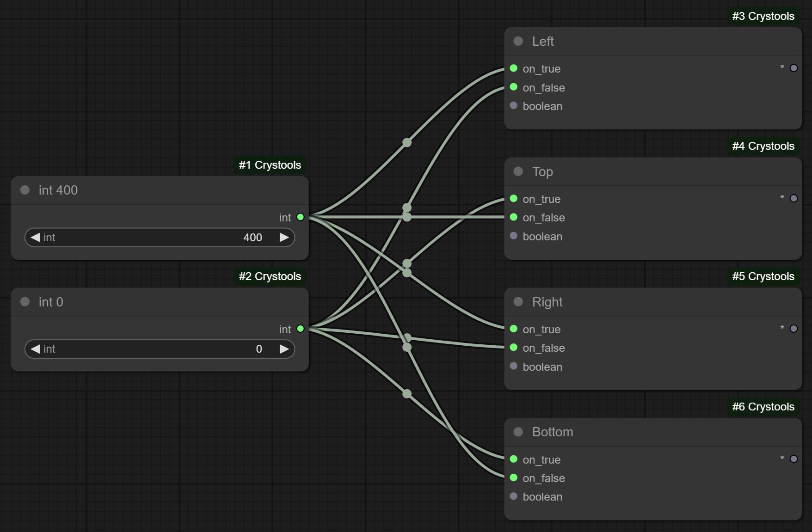Increase int 0 value with right arrow
Viewport: 812px width, 532px height.
[284, 349]
